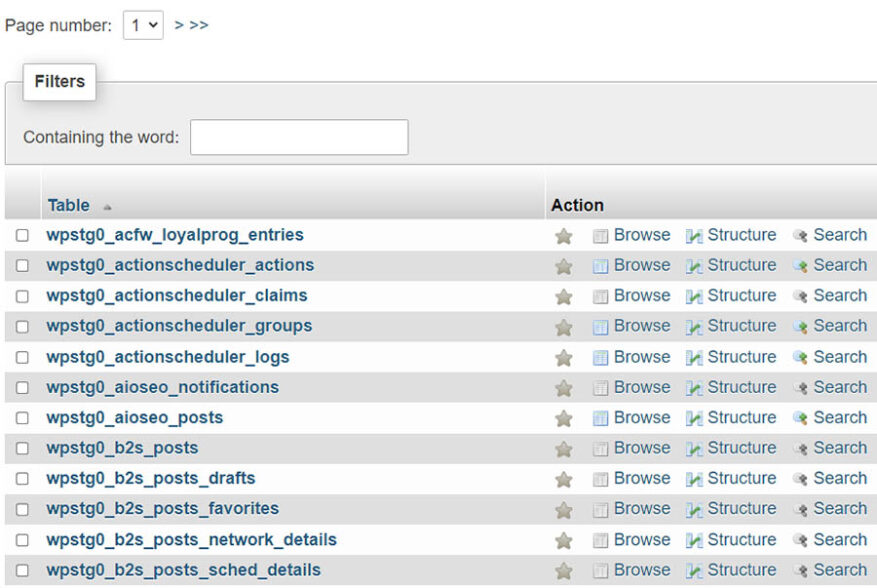Jump to the last page with >>

click(197, 22)
